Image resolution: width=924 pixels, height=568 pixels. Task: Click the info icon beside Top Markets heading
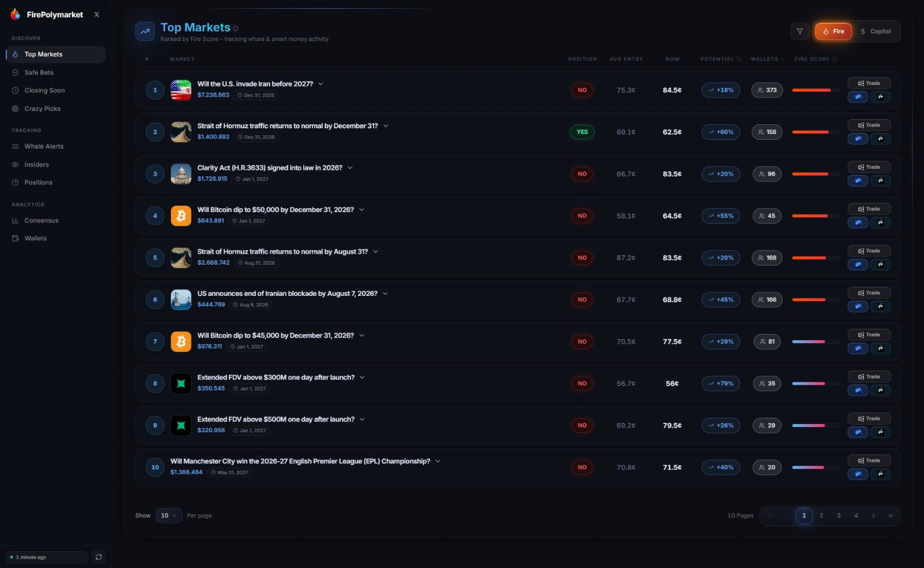(236, 28)
